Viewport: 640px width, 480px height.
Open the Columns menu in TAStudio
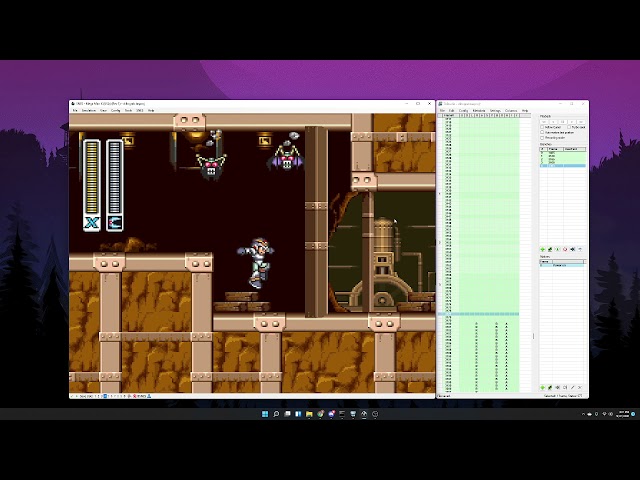pos(511,111)
